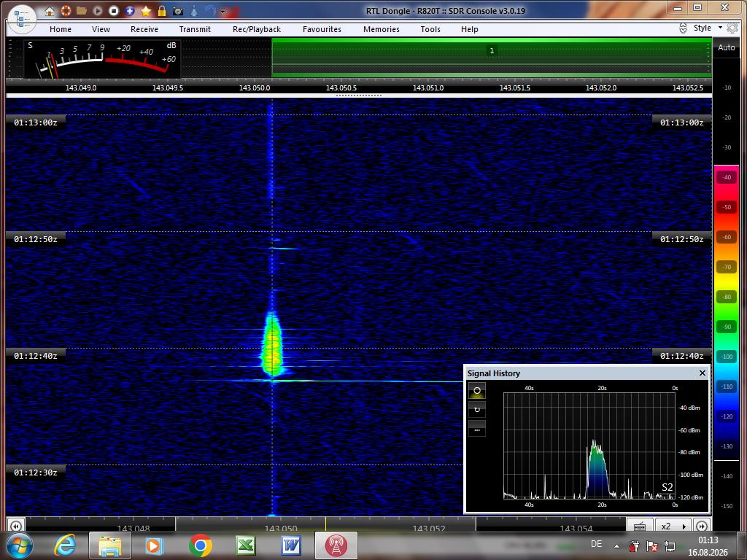Open the Help ribbon tab
747x560 pixels.
point(469,29)
